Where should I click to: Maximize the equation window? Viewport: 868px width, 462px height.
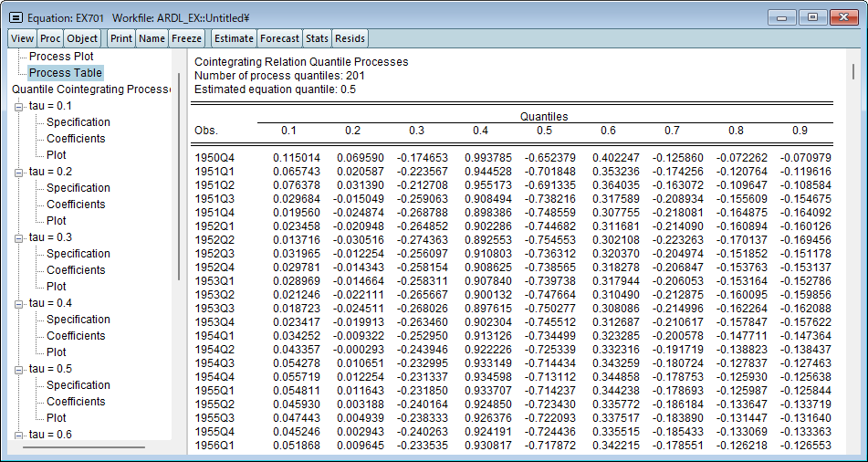tap(813, 17)
